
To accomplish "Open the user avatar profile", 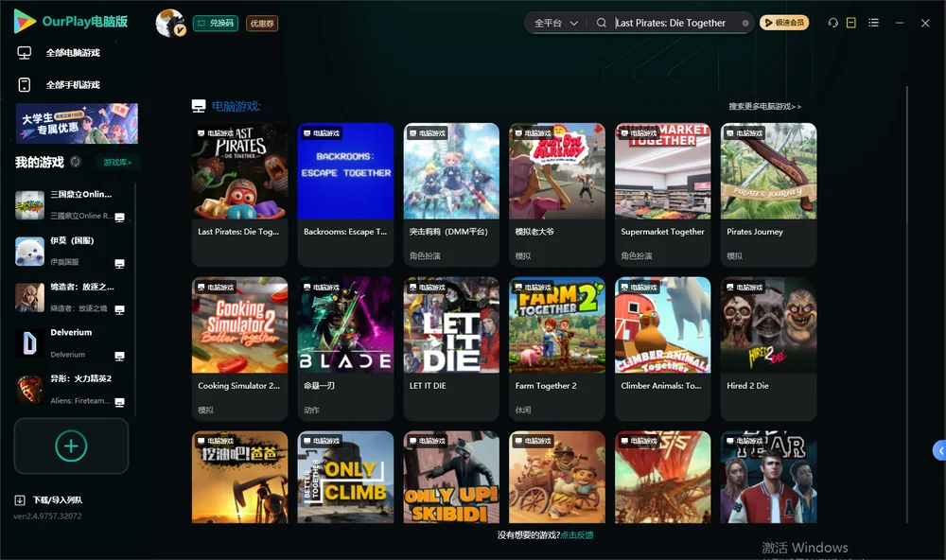I will (170, 23).
